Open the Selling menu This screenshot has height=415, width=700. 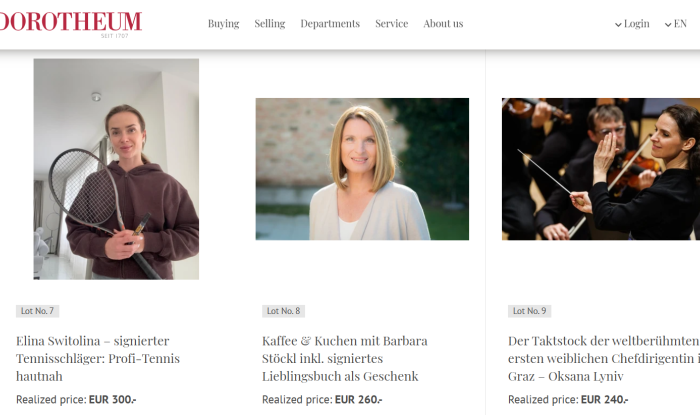tap(270, 24)
